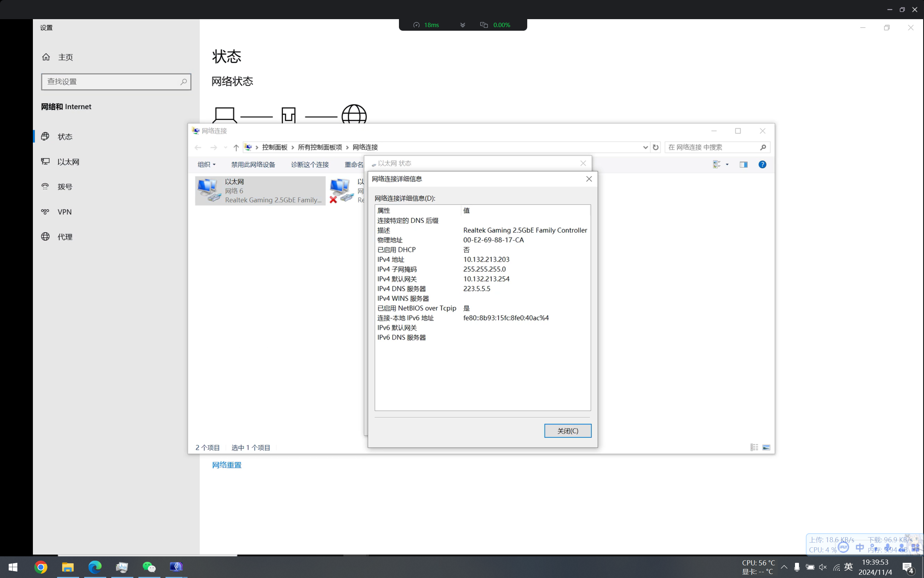Image resolution: width=924 pixels, height=578 pixels.
Task: Open the notification center icon
Action: [908, 568]
